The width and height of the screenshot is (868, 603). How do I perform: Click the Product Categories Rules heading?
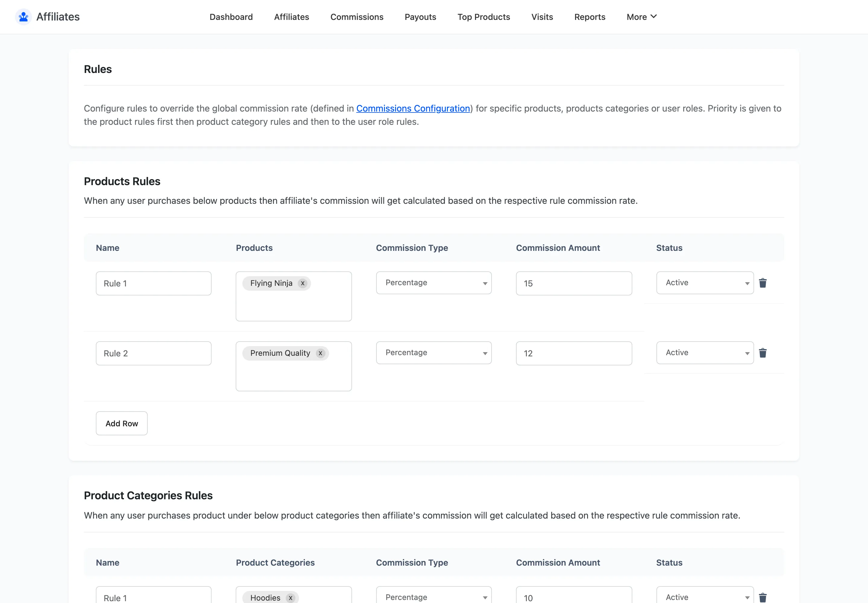click(x=148, y=495)
